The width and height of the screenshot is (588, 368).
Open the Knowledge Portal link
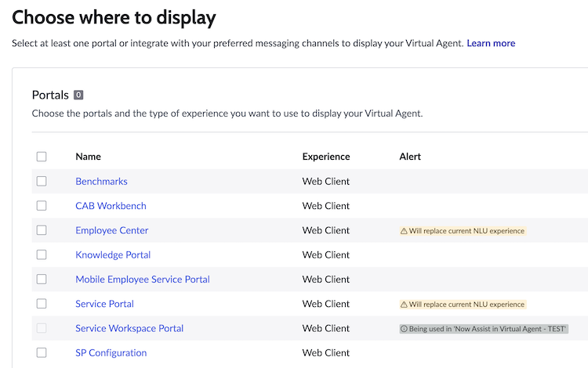coord(113,255)
